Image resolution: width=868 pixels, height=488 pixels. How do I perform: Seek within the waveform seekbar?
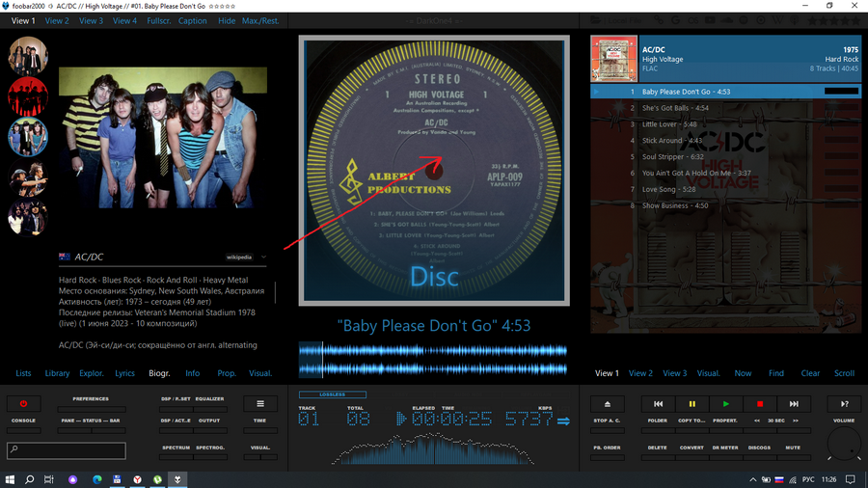[x=433, y=360]
